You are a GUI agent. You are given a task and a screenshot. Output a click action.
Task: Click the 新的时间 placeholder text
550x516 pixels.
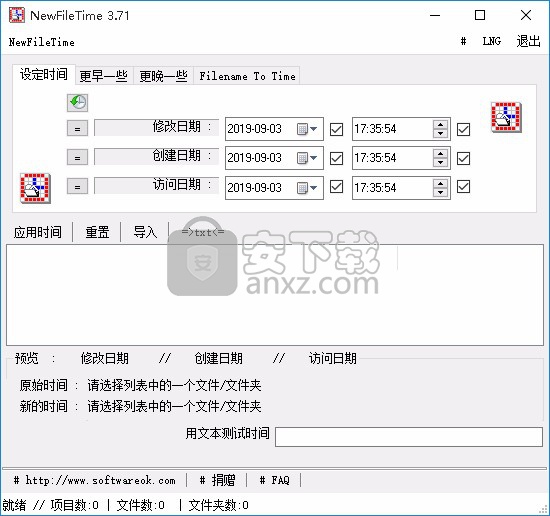click(174, 407)
